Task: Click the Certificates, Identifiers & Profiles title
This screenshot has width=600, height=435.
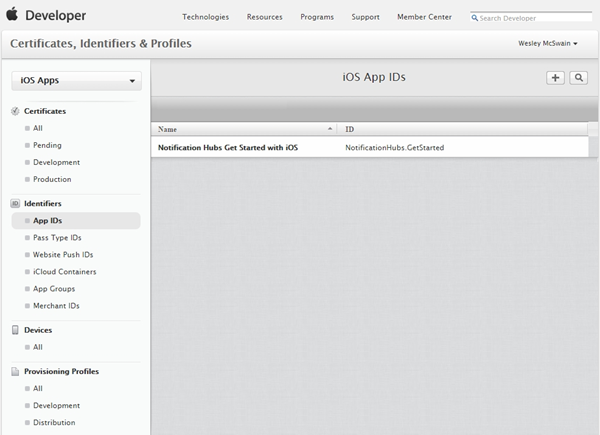Action: (x=101, y=44)
